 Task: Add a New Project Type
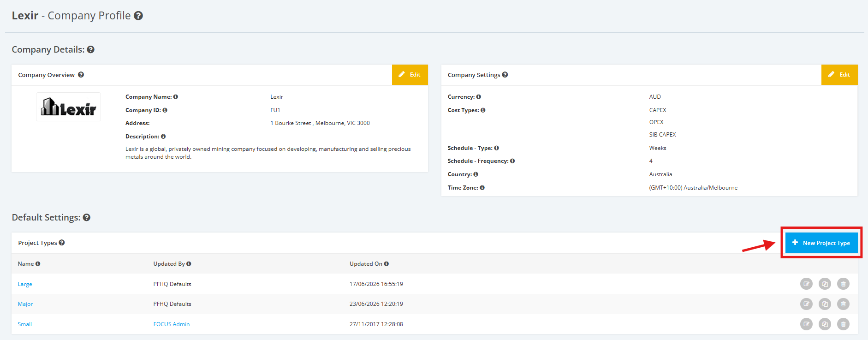(x=821, y=243)
